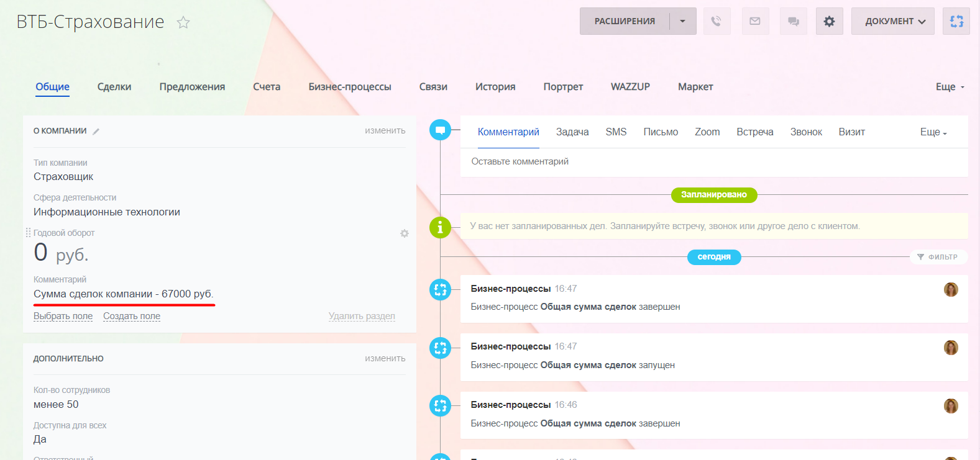Image resolution: width=980 pixels, height=460 pixels.
Task: Switch to the Общие tab
Action: pyautogui.click(x=52, y=87)
